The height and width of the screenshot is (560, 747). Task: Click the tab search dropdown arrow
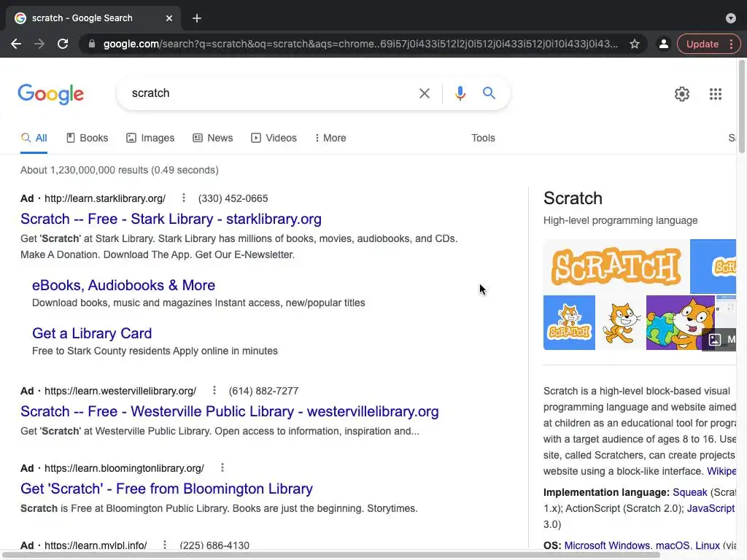click(x=730, y=18)
